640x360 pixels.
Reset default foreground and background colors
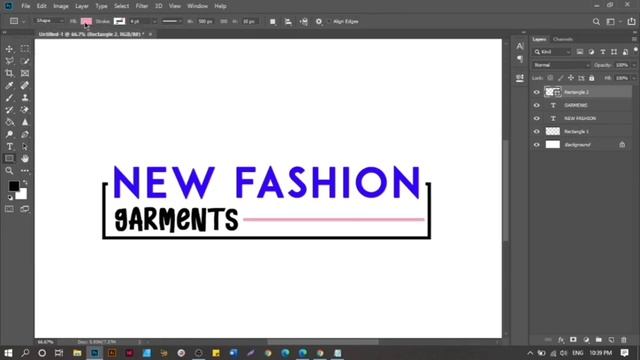tap(10, 198)
